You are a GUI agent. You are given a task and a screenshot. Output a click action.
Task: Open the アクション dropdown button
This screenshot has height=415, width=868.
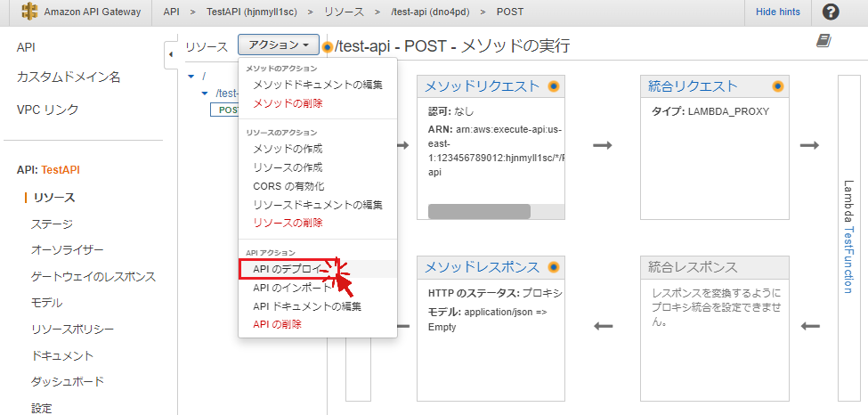click(279, 45)
